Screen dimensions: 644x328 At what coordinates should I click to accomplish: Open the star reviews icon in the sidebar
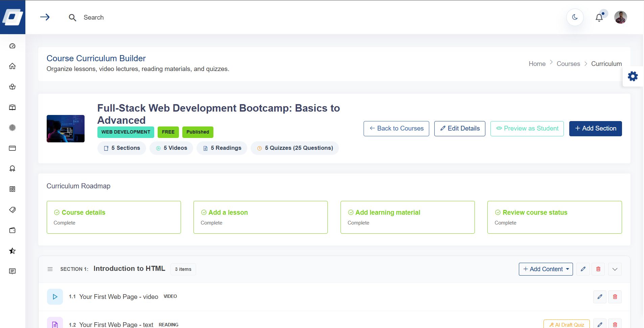click(x=13, y=251)
